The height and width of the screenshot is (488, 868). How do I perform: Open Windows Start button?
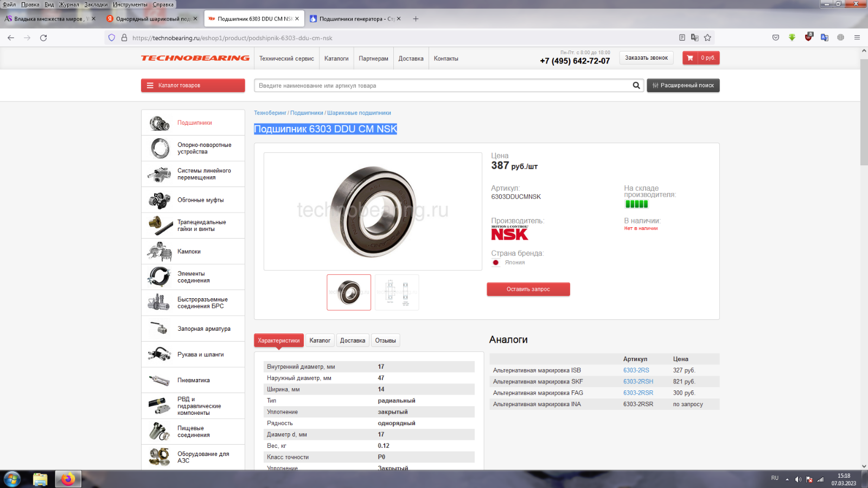(x=12, y=479)
